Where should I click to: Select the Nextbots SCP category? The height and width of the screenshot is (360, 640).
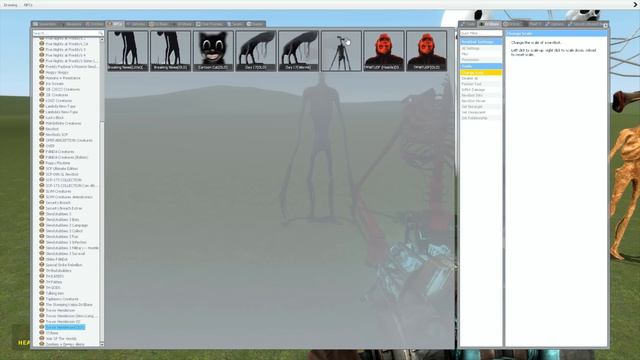click(56, 134)
